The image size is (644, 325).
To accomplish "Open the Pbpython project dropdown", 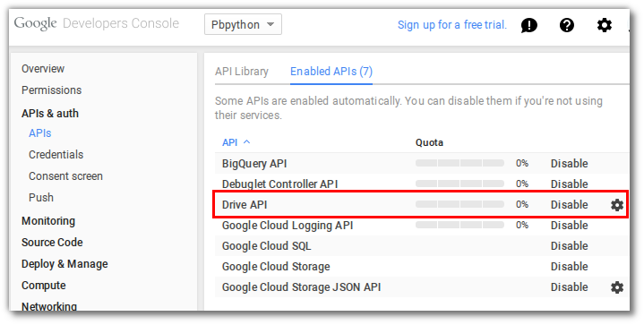I will pyautogui.click(x=243, y=25).
